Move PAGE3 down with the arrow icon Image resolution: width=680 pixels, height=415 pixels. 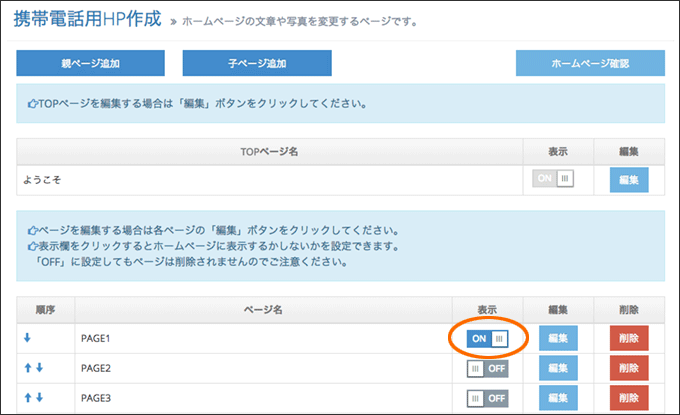(39, 397)
